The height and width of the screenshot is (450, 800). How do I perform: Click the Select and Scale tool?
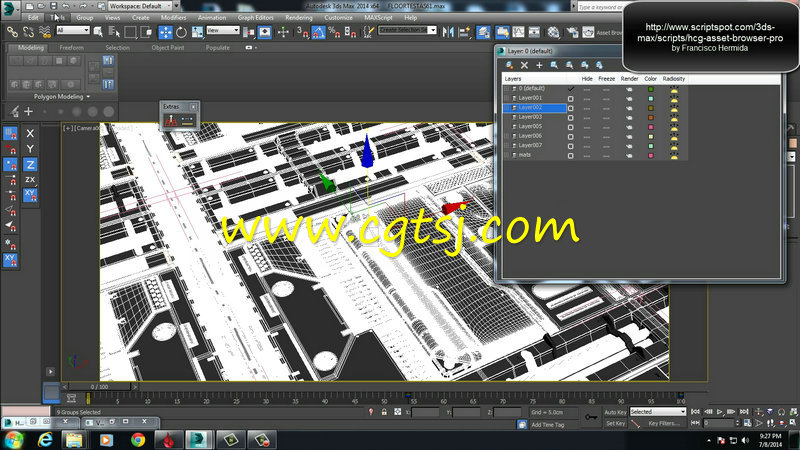197,32
